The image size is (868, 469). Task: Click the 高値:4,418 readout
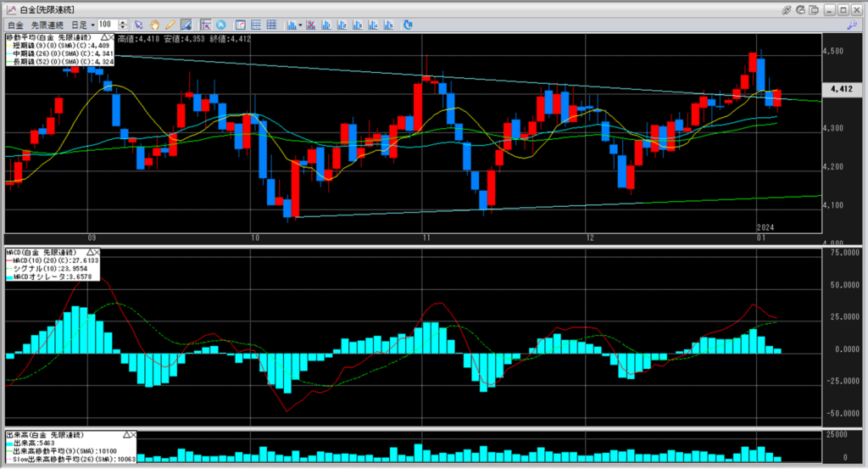tap(138, 39)
